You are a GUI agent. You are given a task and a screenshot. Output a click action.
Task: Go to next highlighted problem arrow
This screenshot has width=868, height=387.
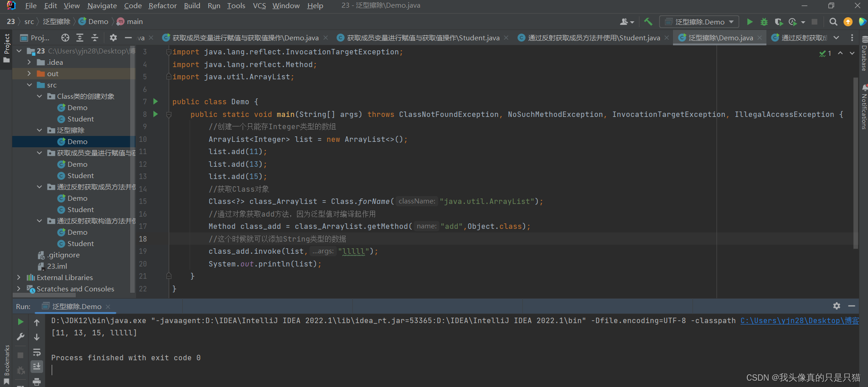point(852,53)
